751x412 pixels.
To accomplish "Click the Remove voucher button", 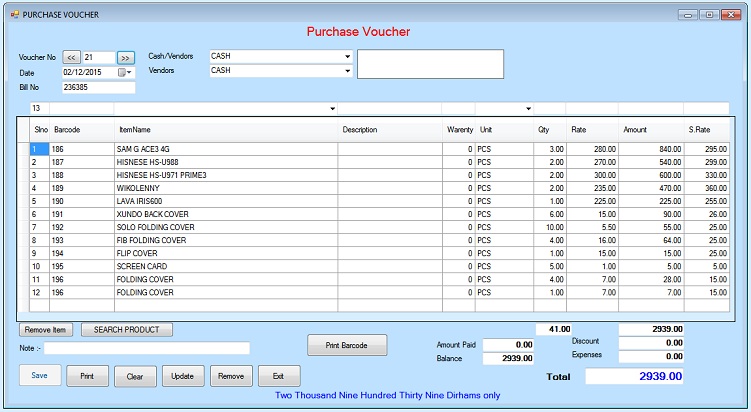I will [x=231, y=376].
